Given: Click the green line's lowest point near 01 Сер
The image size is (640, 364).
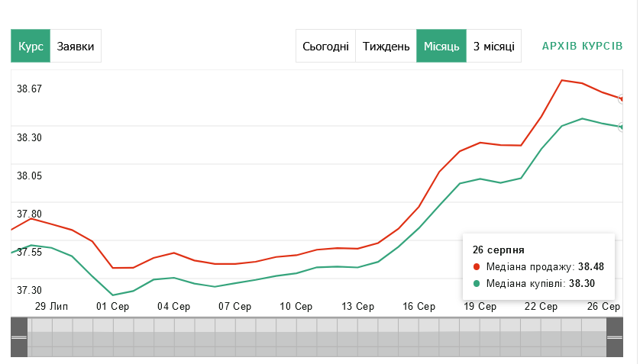Looking at the screenshot, I should (x=113, y=295).
